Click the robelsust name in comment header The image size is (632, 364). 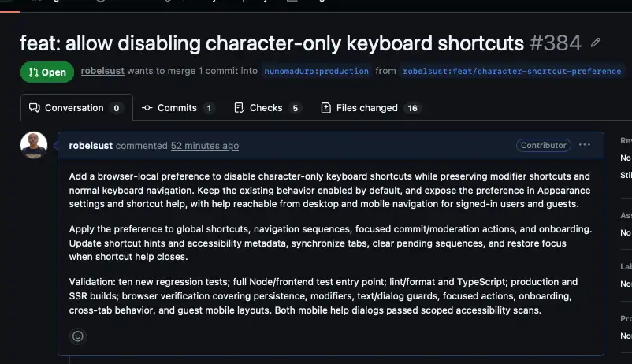[x=91, y=146]
